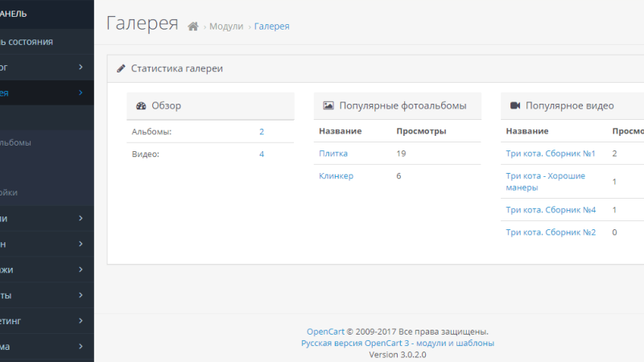Screen dimensions: 644x362
Task: Expand sidebar item ending in 'ТИНГ'
Action: (47, 321)
